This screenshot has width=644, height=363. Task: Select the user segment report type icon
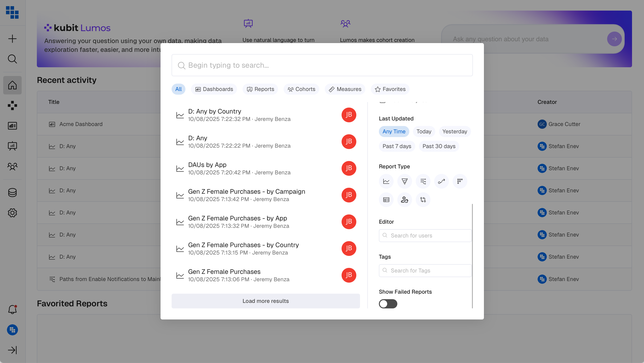click(x=404, y=200)
